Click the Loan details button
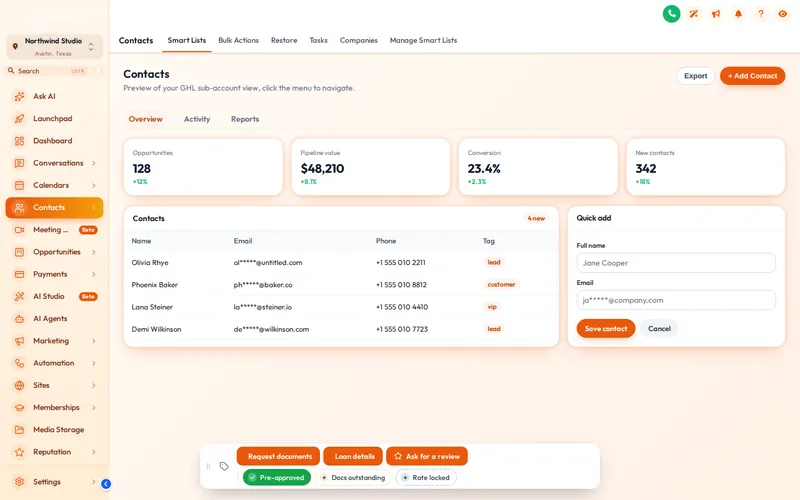 click(x=353, y=456)
